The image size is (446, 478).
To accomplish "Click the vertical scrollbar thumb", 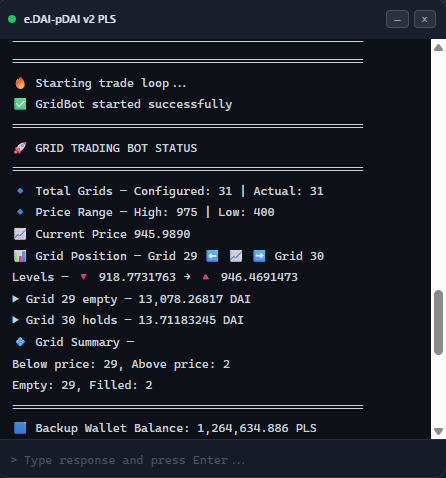I will tap(438, 322).
